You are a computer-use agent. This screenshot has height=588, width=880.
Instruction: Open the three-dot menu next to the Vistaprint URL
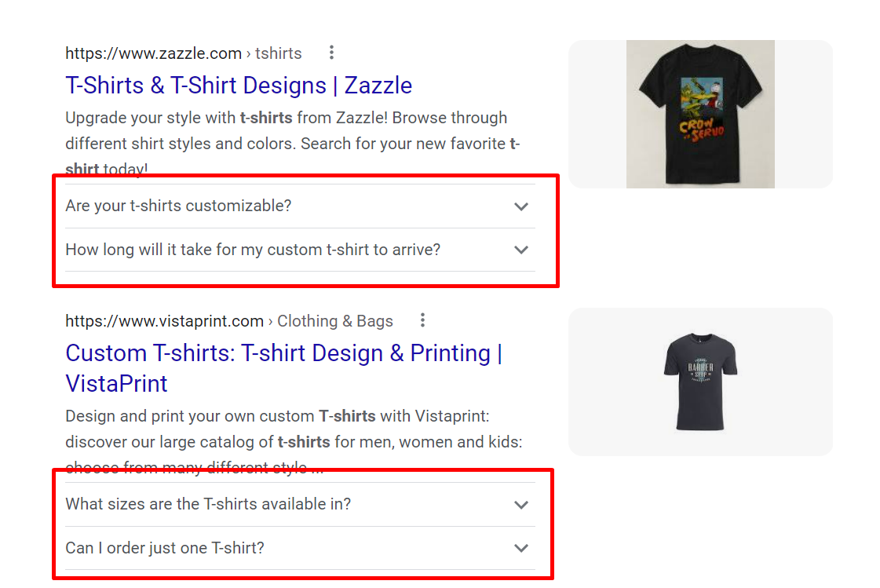[422, 320]
